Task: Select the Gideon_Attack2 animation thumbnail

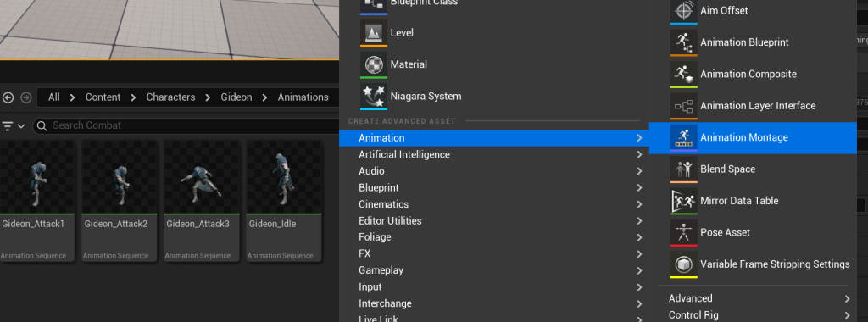Action: pos(119,177)
